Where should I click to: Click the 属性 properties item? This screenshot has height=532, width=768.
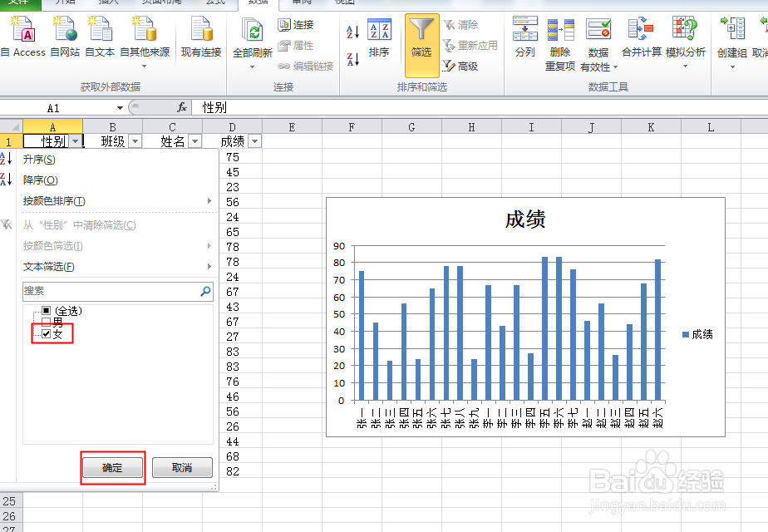click(295, 46)
